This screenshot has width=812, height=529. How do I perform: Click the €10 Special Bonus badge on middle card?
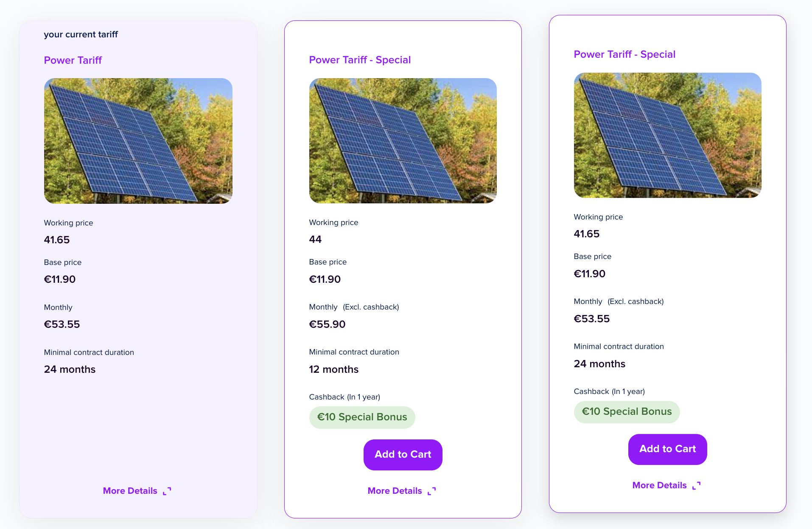(362, 417)
